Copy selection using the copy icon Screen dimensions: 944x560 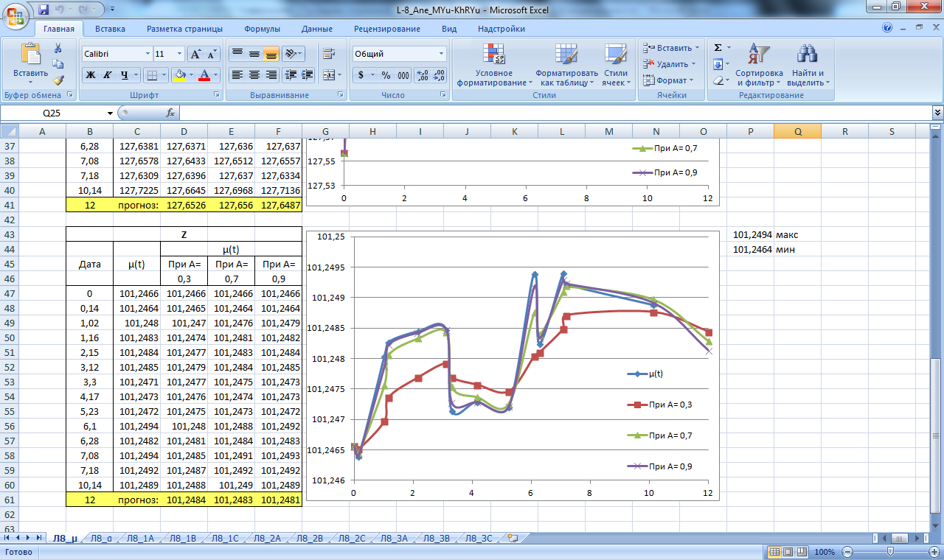tap(58, 64)
